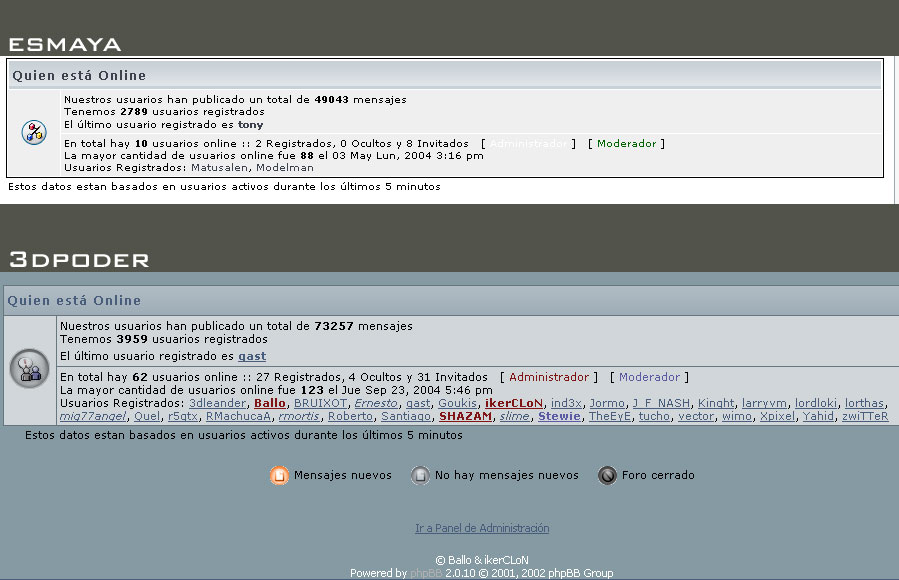The height and width of the screenshot is (580, 899).
Task: Open tucho's user profile
Action: [654, 416]
